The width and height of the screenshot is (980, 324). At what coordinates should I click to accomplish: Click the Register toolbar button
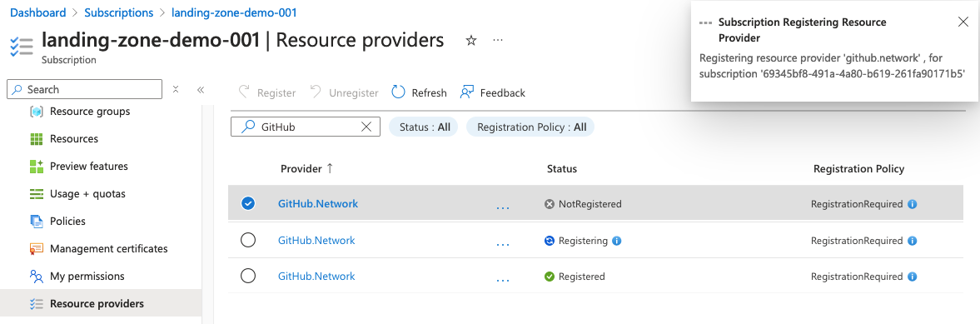[x=267, y=92]
